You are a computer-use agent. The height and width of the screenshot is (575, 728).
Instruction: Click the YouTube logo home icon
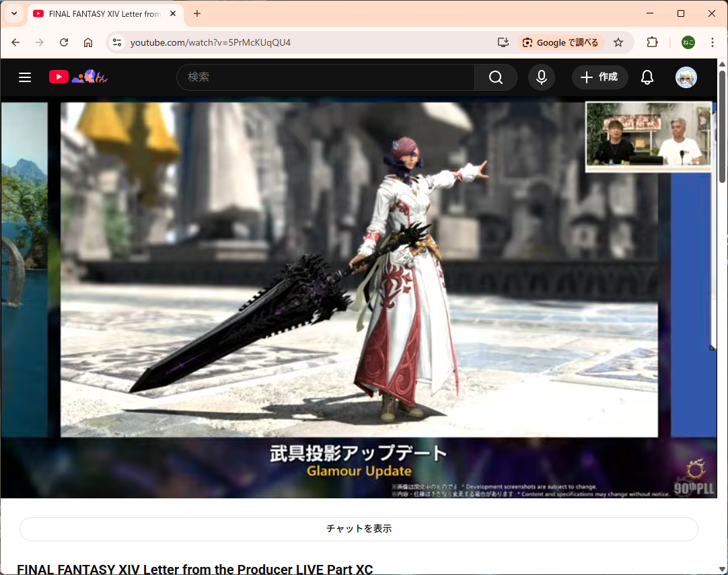[x=59, y=77]
